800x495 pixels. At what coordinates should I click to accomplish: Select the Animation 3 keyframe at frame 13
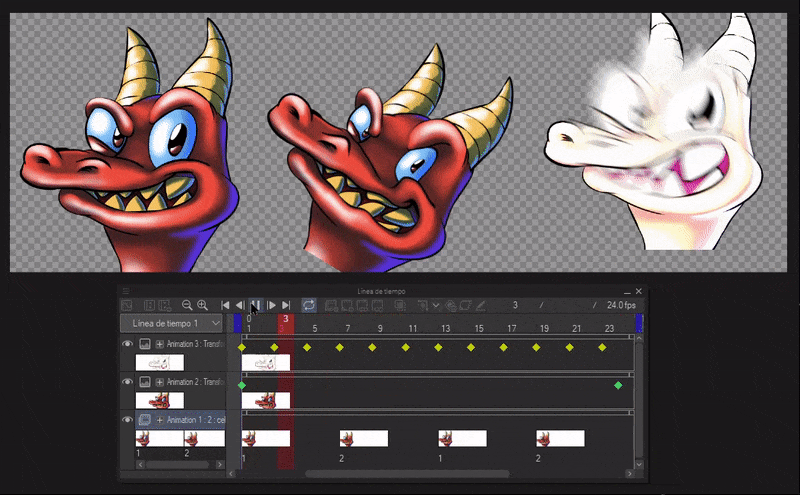click(438, 348)
